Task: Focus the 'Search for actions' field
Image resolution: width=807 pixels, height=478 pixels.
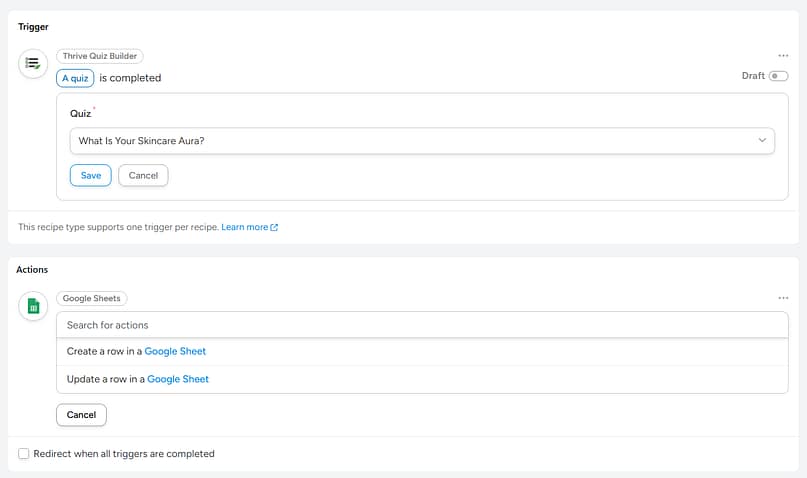Action: [x=422, y=325]
